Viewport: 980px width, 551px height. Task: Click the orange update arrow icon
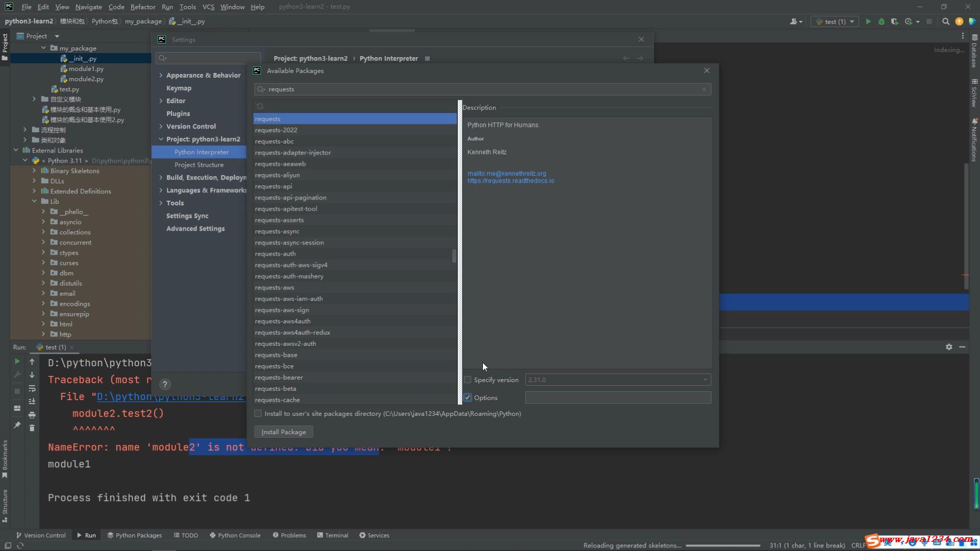[x=959, y=21]
